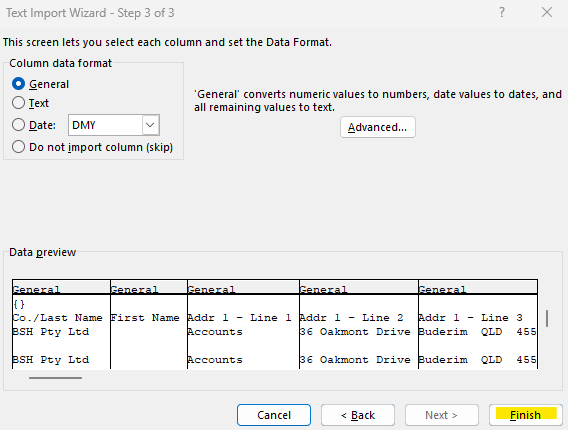This screenshot has height=430, width=568.
Task: Click the disabled Next button
Action: [x=442, y=415]
